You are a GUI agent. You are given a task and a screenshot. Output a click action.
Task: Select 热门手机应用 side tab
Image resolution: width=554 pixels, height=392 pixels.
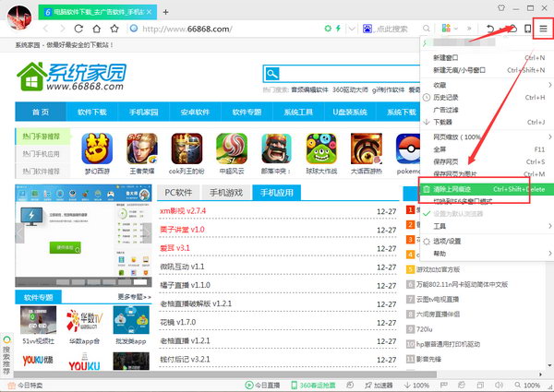[41, 154]
